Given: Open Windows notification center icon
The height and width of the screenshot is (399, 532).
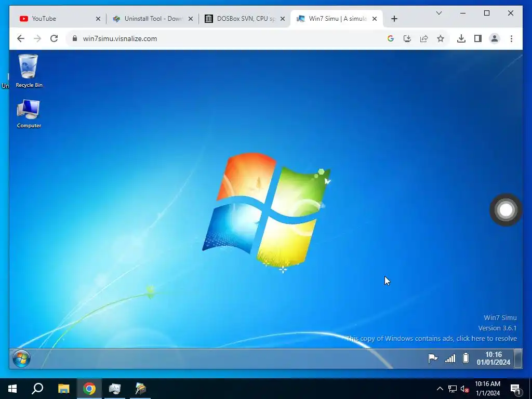Looking at the screenshot, I should click(x=515, y=389).
